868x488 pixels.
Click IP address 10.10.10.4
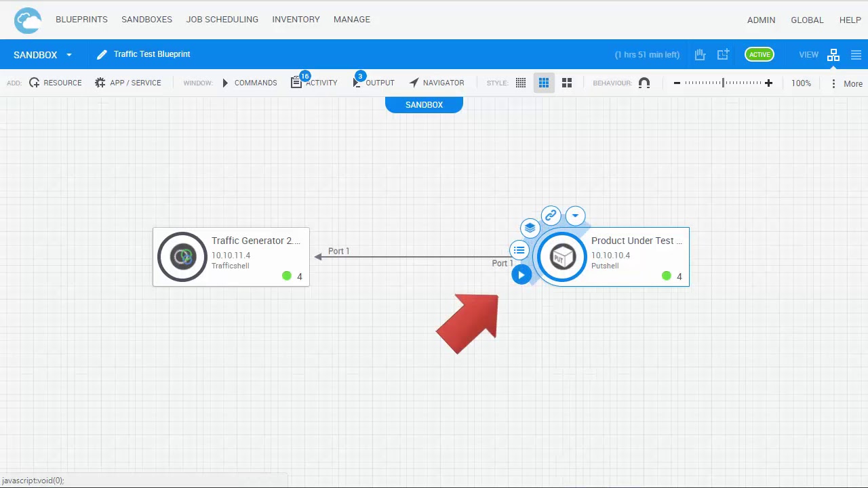pos(610,256)
